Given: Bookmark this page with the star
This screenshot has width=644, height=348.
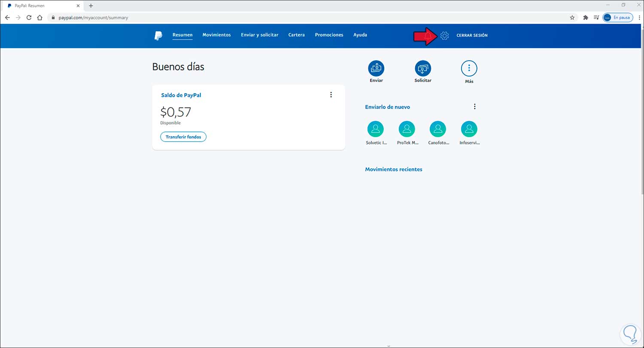Looking at the screenshot, I should (572, 18).
